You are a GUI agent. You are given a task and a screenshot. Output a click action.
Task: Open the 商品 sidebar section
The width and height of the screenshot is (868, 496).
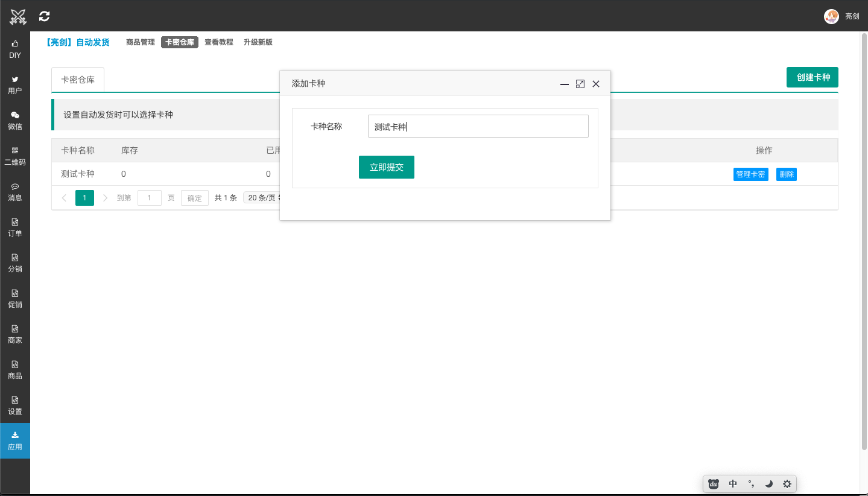(15, 370)
